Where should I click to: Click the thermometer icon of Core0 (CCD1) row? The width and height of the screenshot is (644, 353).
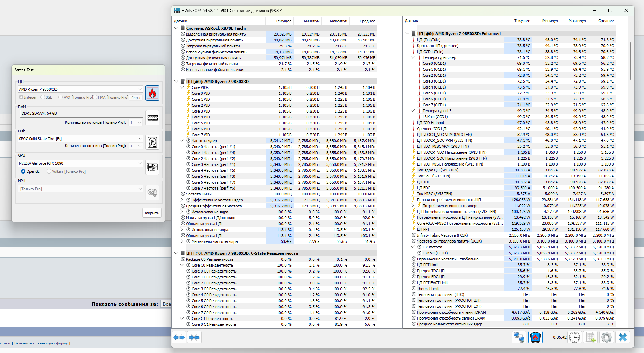coord(419,63)
